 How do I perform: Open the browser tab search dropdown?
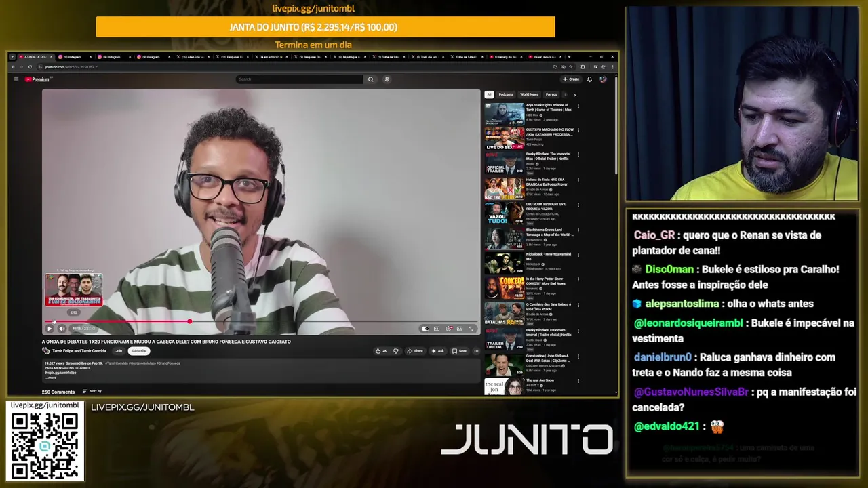point(12,57)
